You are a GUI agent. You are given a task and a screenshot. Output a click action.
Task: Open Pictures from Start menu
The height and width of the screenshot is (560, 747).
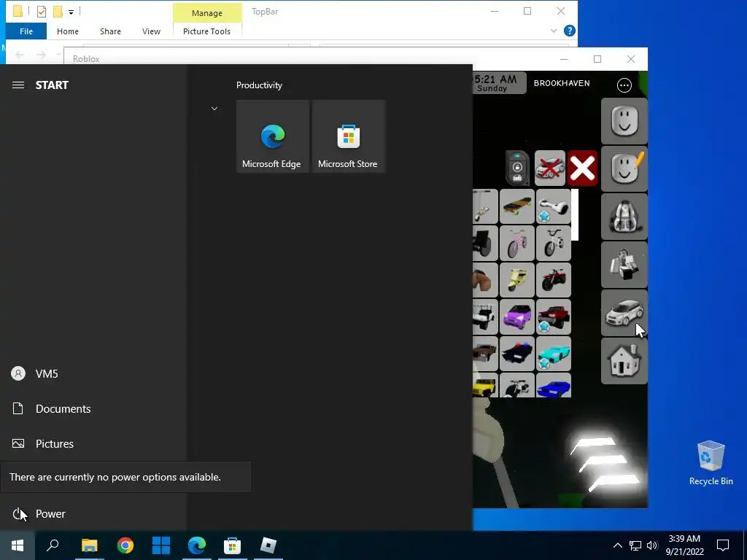(x=93, y=443)
